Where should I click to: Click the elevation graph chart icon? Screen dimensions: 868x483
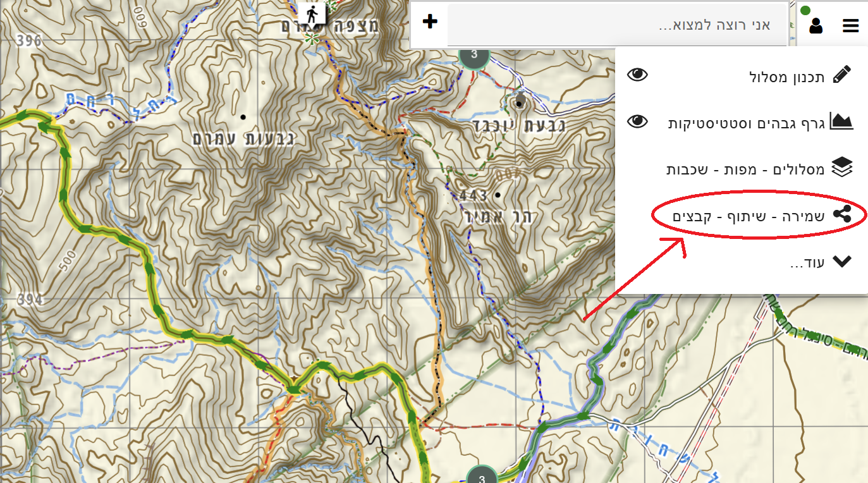(841, 121)
